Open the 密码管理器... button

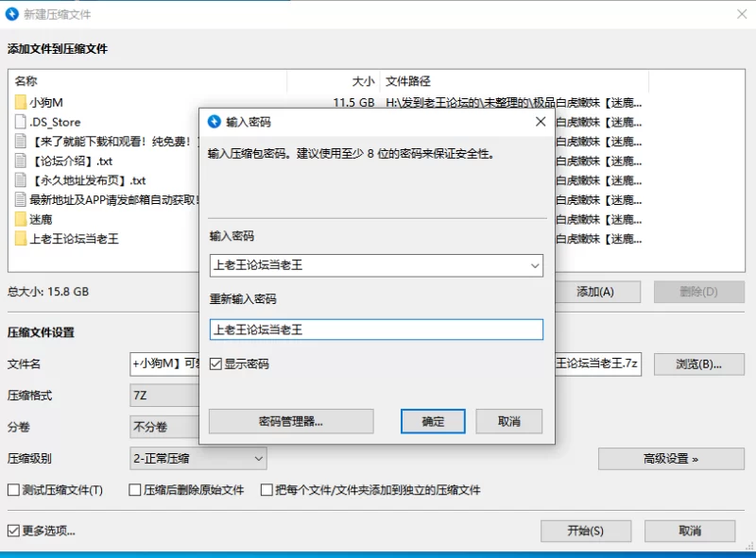291,422
